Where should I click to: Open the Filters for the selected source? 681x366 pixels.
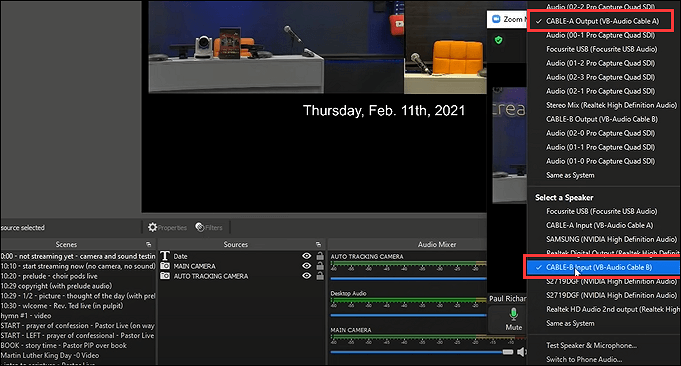click(x=209, y=228)
